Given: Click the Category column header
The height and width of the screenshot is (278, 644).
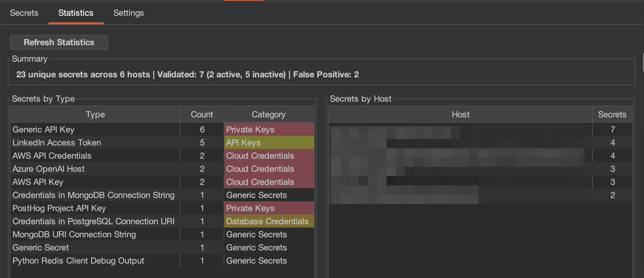Looking at the screenshot, I should pos(269,114).
